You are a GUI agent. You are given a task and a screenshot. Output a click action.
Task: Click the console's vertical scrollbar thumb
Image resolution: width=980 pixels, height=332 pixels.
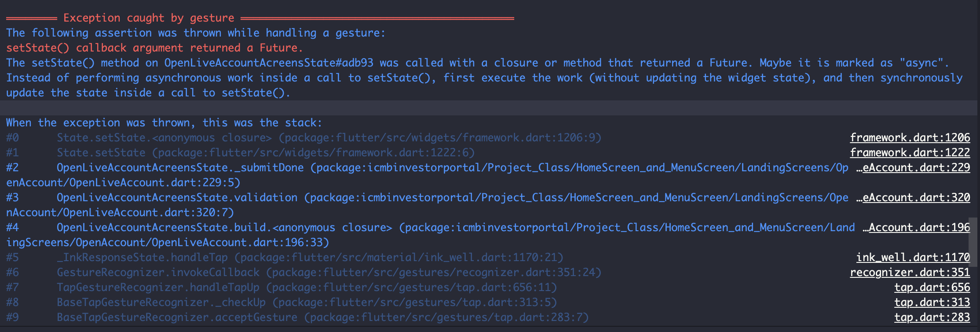coord(974,242)
